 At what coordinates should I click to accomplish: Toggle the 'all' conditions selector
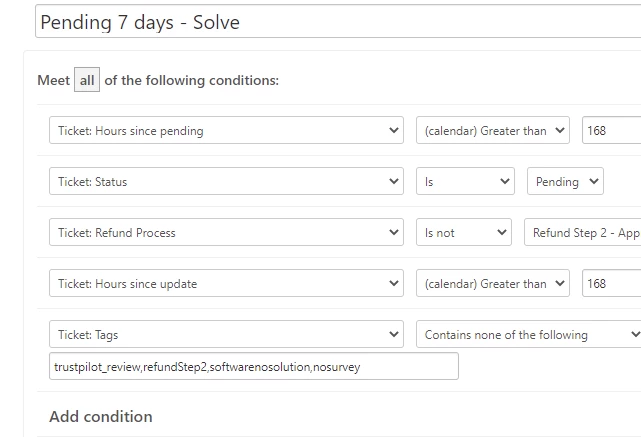pos(87,80)
